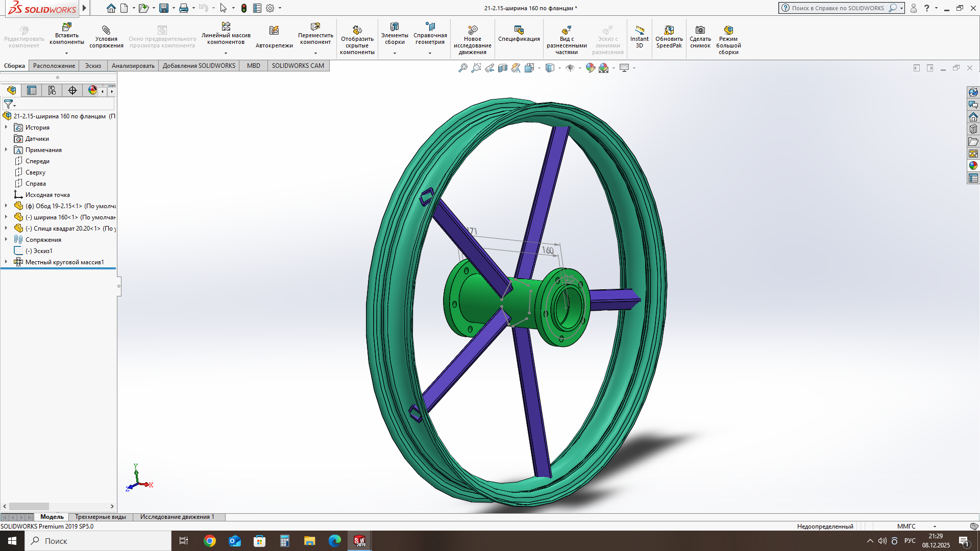Viewport: 980px width, 551px height.
Task: Open the Display Style dropdown arrow
Action: click(560, 68)
